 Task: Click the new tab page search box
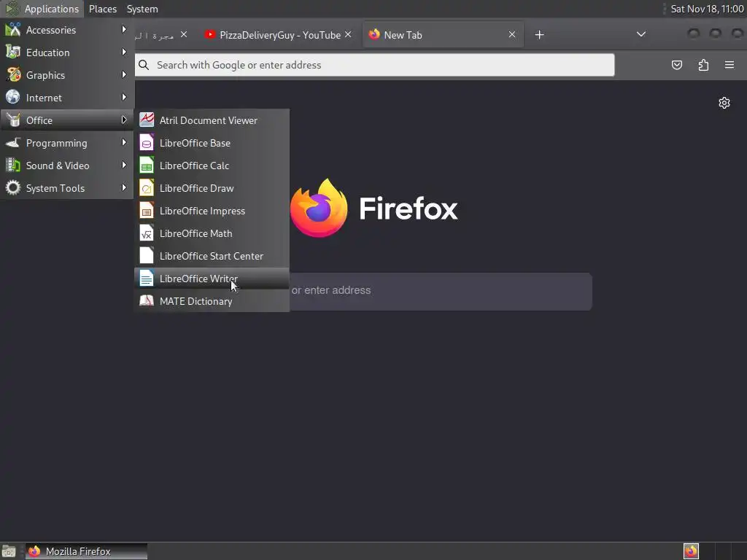(441, 292)
